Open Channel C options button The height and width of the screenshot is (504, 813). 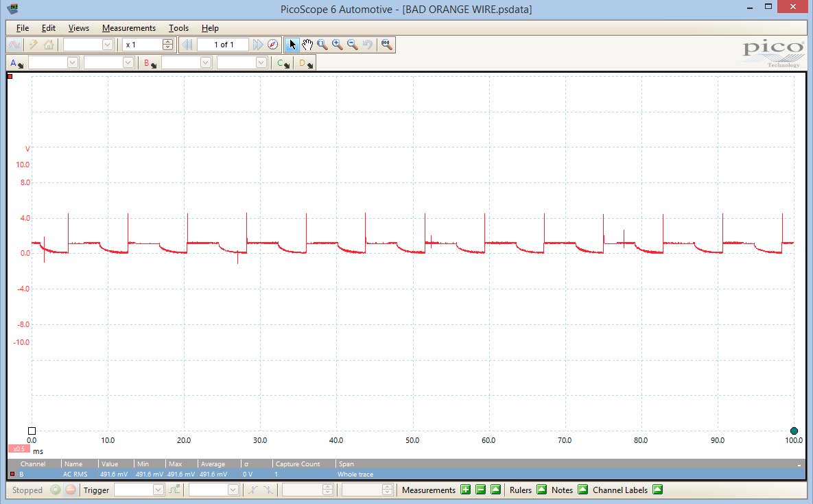point(283,63)
